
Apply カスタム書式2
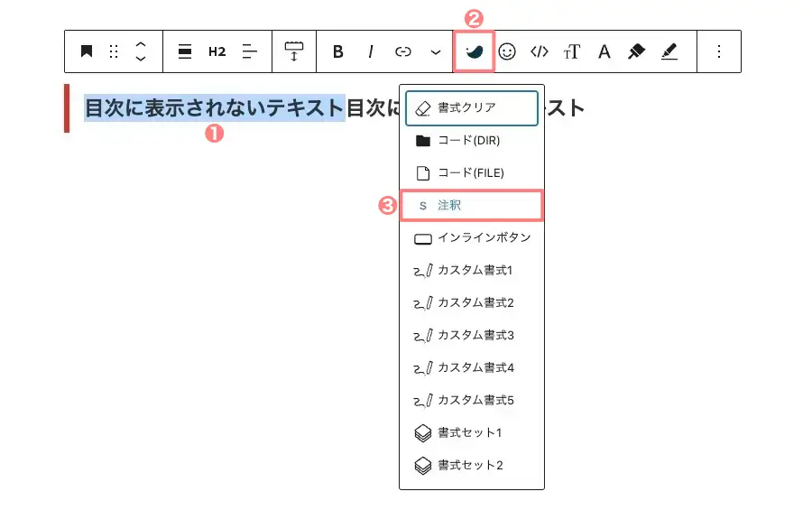(472, 302)
